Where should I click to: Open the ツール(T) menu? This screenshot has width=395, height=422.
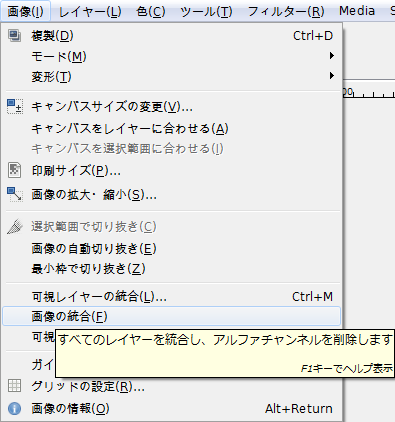click(206, 11)
